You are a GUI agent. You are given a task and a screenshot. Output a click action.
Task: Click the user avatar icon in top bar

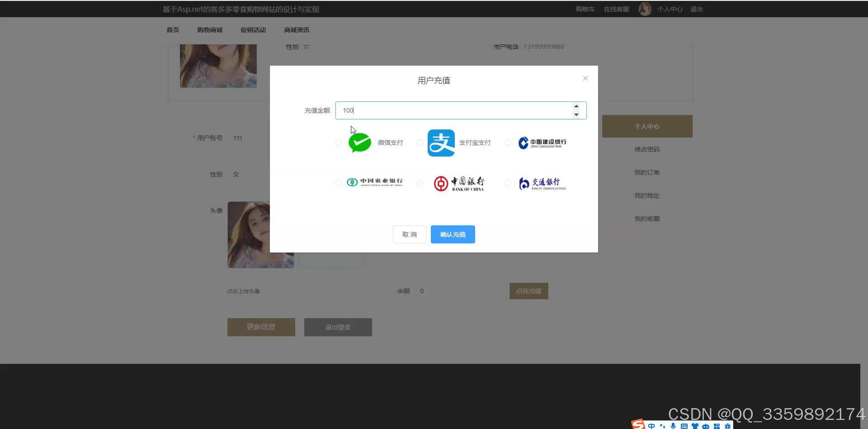point(645,9)
